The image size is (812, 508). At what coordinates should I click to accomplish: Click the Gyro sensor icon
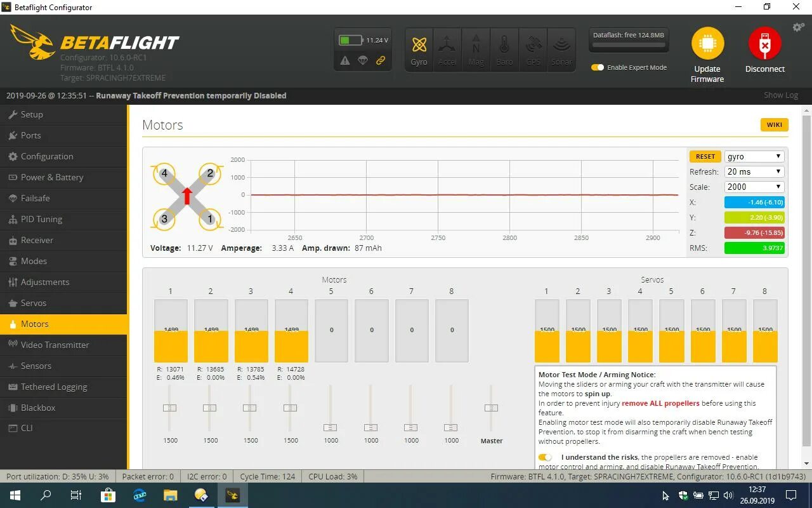[419, 50]
